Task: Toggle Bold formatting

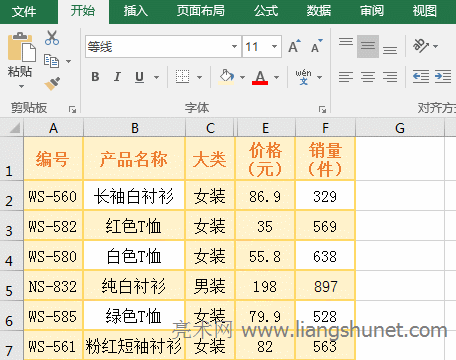Action: tap(95, 77)
